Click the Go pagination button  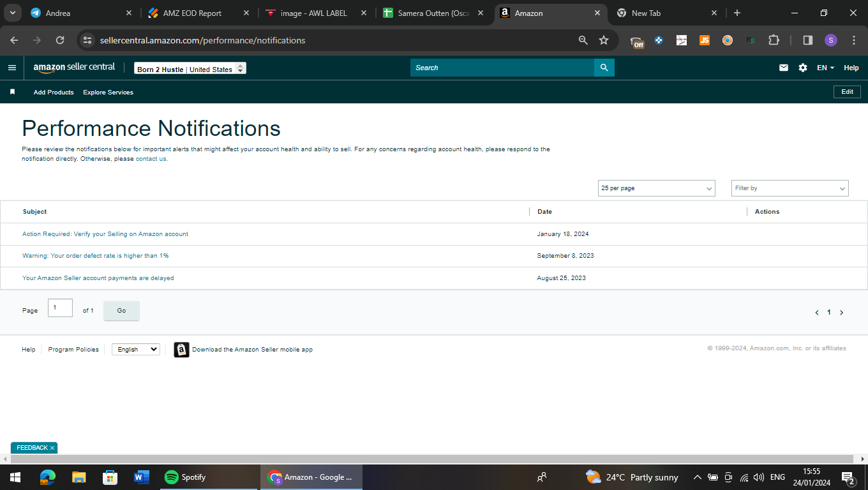tap(121, 311)
